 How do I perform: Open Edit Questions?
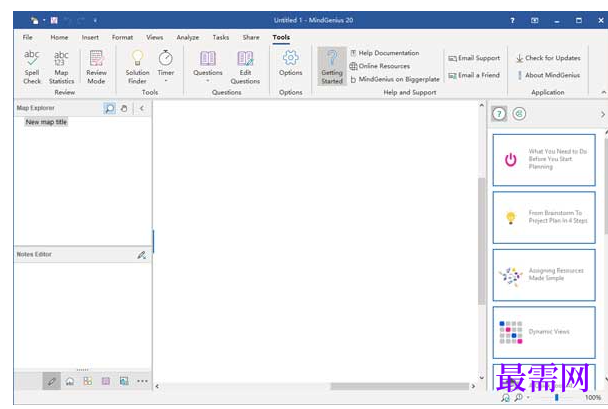point(245,67)
